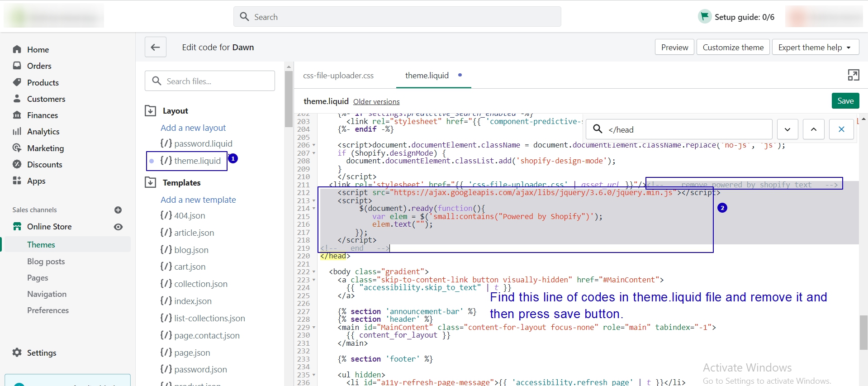Click the top Search field
The height and width of the screenshot is (386, 868).
[398, 17]
